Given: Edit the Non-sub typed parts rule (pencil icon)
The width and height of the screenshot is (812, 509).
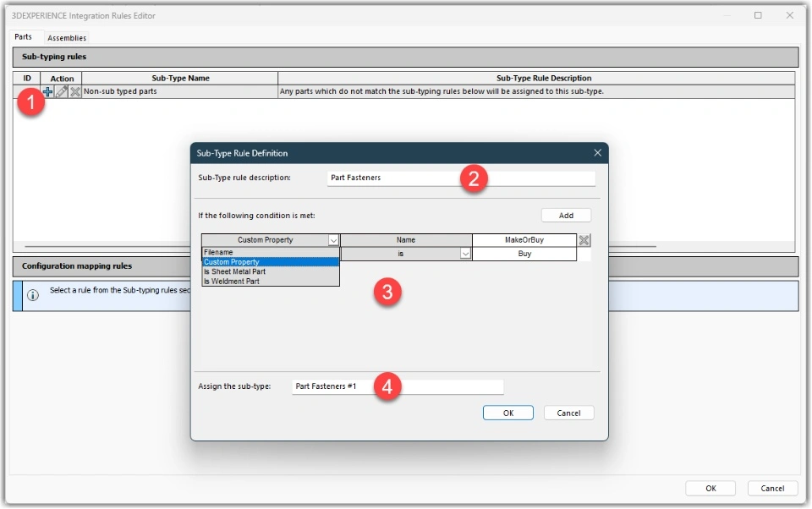Looking at the screenshot, I should point(62,91).
